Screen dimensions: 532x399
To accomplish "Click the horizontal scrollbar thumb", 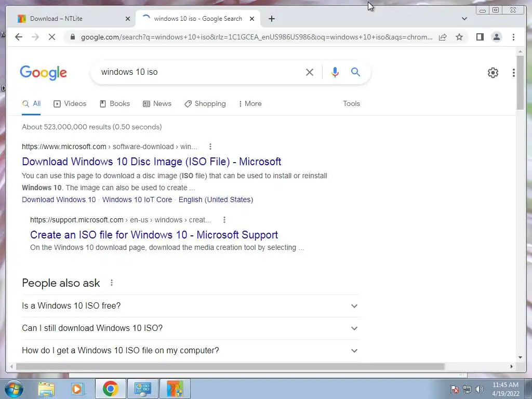I will point(230,366).
